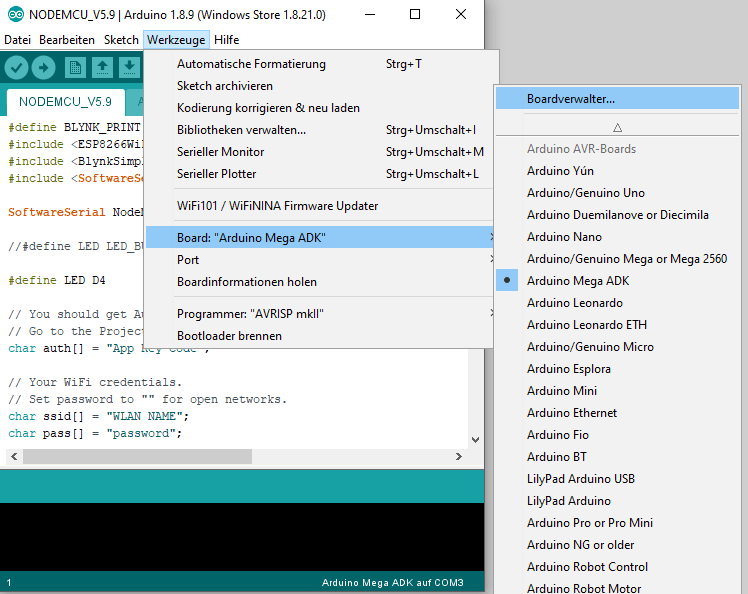Click the Save sketch down-arrow icon
Screen dimensions: 748x594
(129, 68)
